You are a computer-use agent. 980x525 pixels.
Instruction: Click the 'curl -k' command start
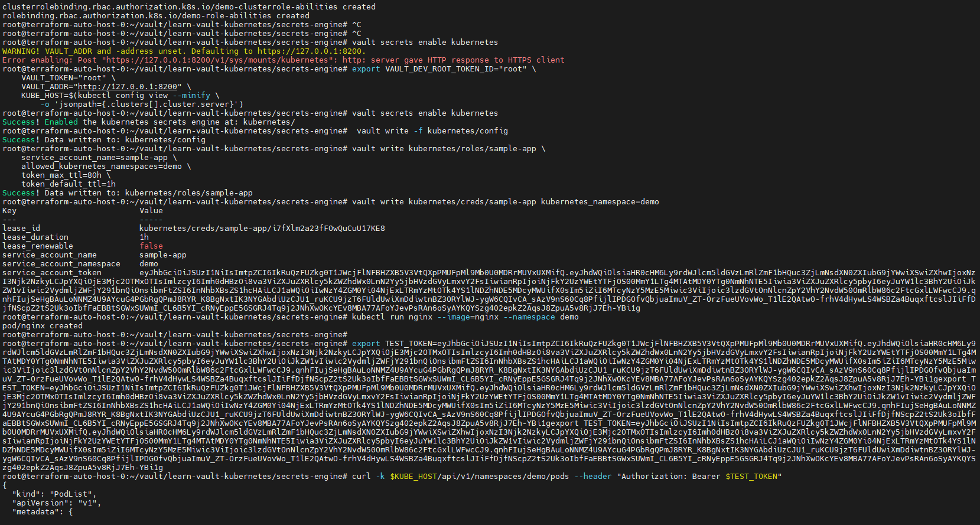coord(369,476)
